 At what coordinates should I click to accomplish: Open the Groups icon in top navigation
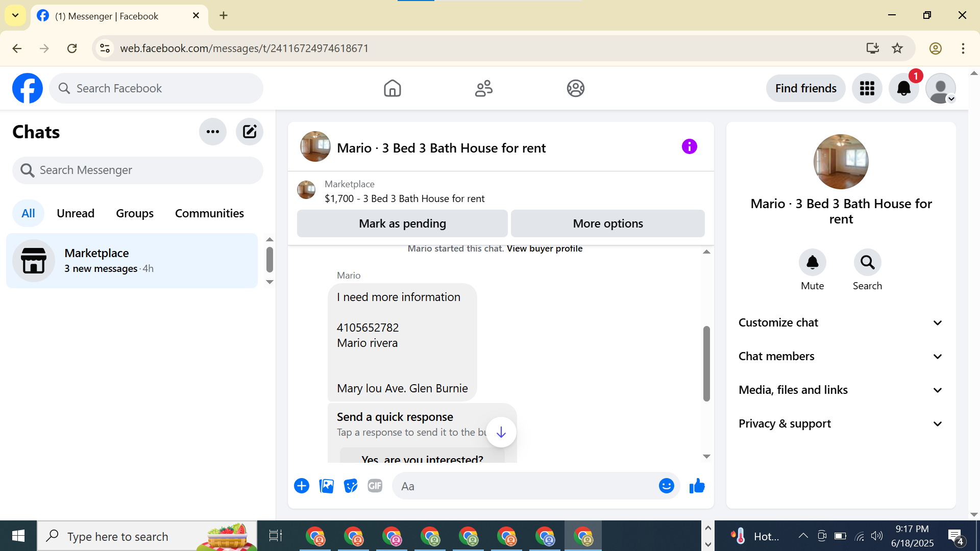coord(575,88)
